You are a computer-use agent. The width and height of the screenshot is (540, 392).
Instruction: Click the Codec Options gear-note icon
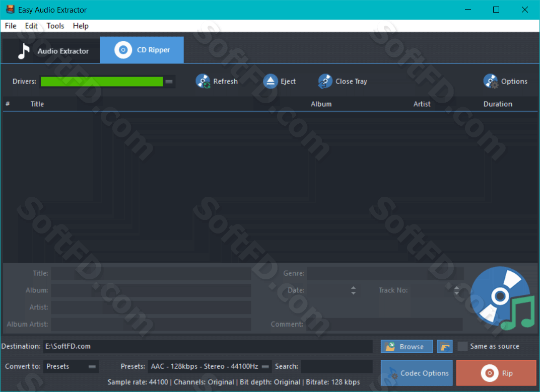click(392, 374)
